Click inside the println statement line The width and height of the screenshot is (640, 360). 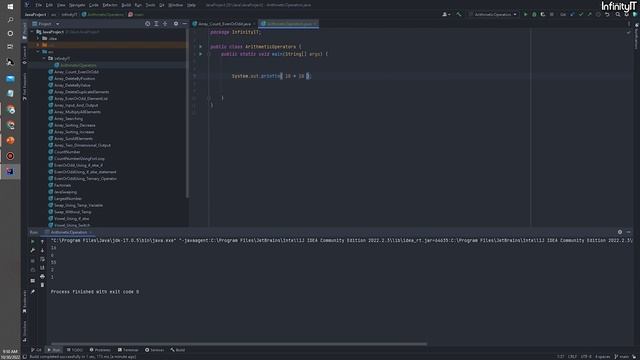[271, 76]
